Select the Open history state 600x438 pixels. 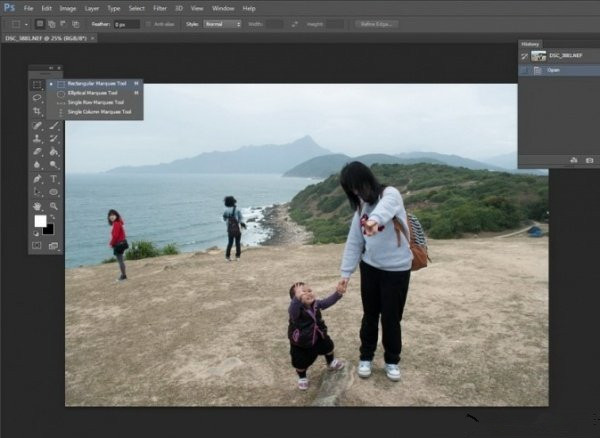click(559, 70)
